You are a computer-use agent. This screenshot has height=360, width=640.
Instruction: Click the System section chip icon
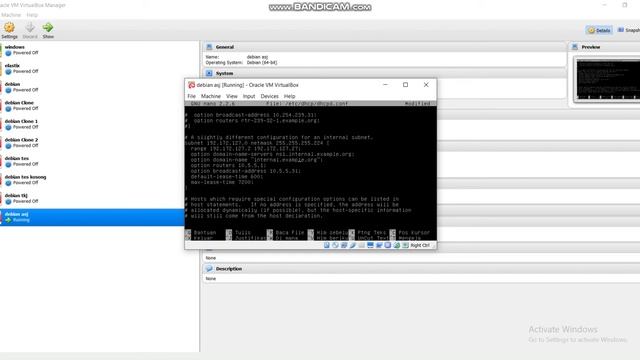point(209,73)
